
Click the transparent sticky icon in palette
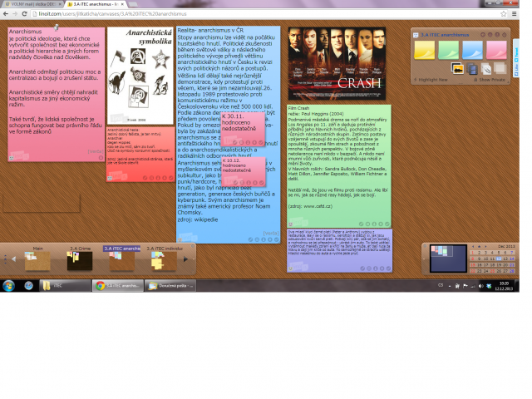[x=500, y=68]
